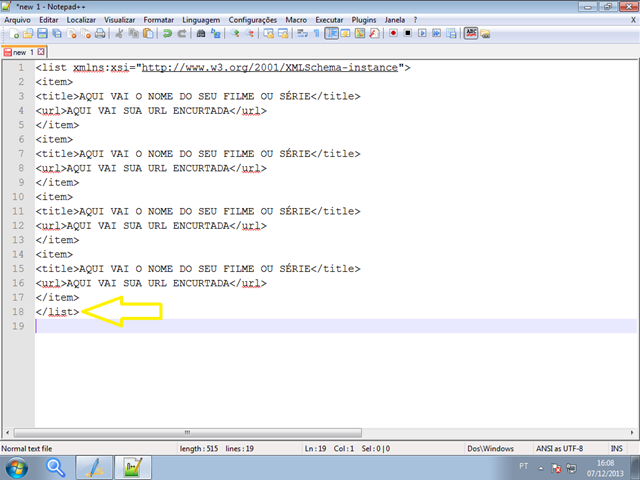Click INS insert mode indicator

click(x=616, y=449)
